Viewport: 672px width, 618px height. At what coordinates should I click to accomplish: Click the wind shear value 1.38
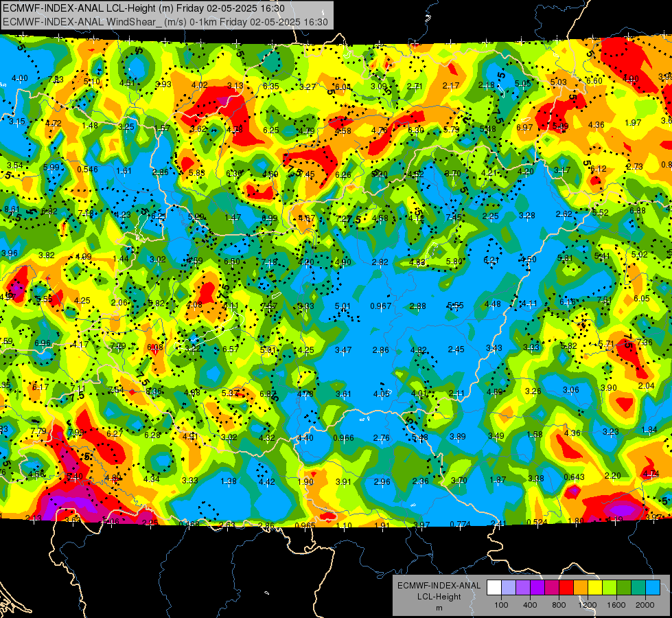pyautogui.click(x=229, y=481)
